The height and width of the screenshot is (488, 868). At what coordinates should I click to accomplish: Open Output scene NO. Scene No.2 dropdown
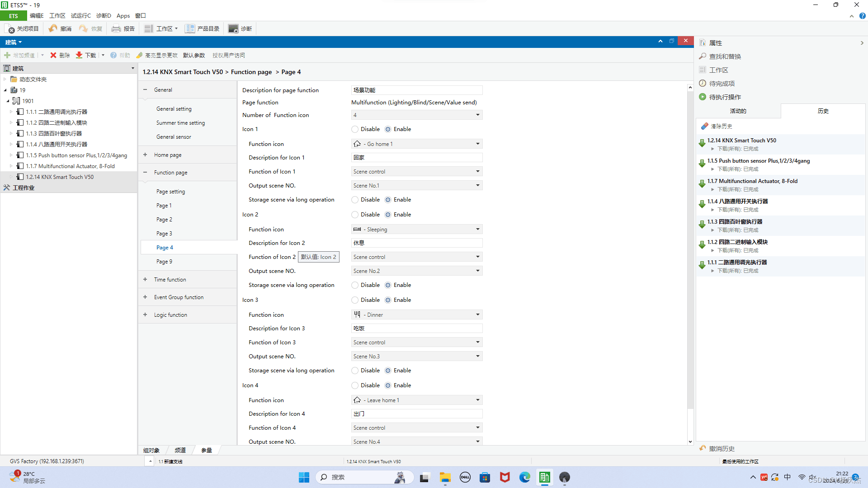coord(477,271)
